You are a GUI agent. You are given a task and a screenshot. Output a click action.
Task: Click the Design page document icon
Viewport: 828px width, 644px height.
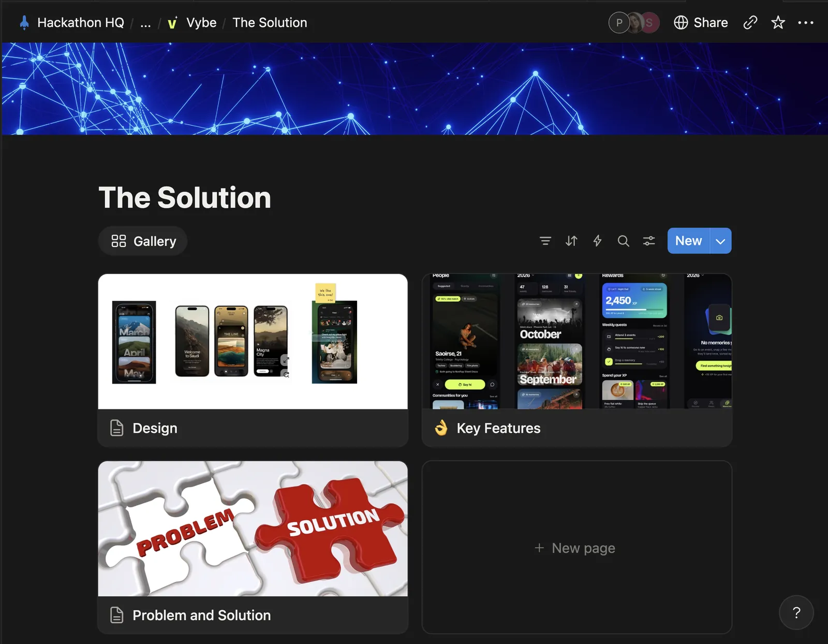[117, 428]
